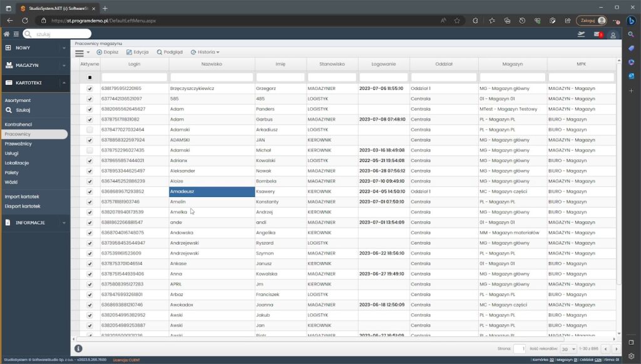Click the Podgląd preview button
The height and width of the screenshot is (364, 641).
pyautogui.click(x=170, y=53)
